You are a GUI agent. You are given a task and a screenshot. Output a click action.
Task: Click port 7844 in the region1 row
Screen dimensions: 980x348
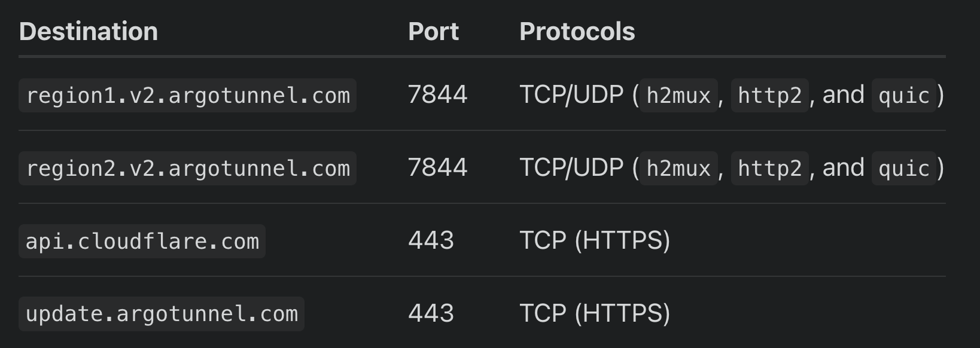[x=437, y=95]
